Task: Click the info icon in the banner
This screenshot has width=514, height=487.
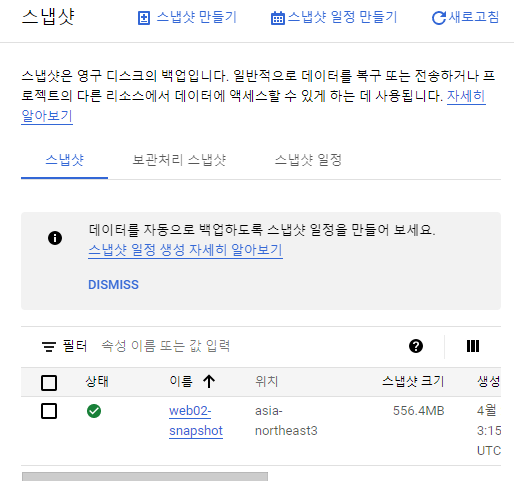Action: click(55, 238)
